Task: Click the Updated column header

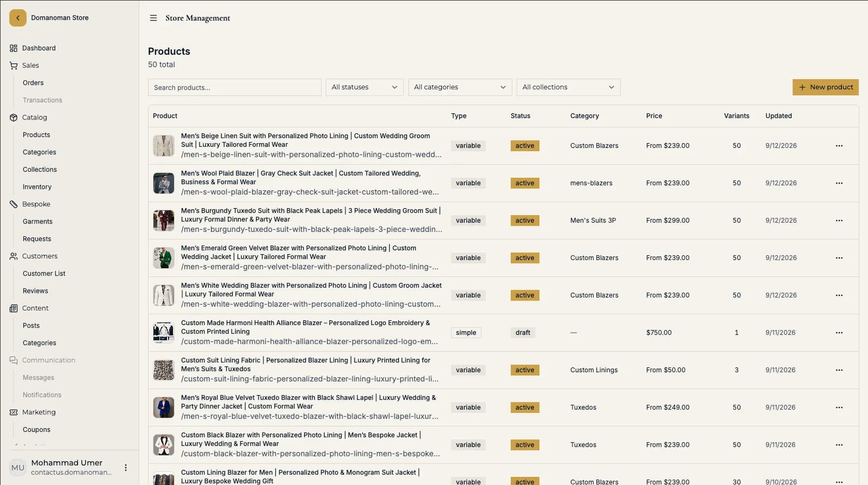Action: click(x=779, y=116)
